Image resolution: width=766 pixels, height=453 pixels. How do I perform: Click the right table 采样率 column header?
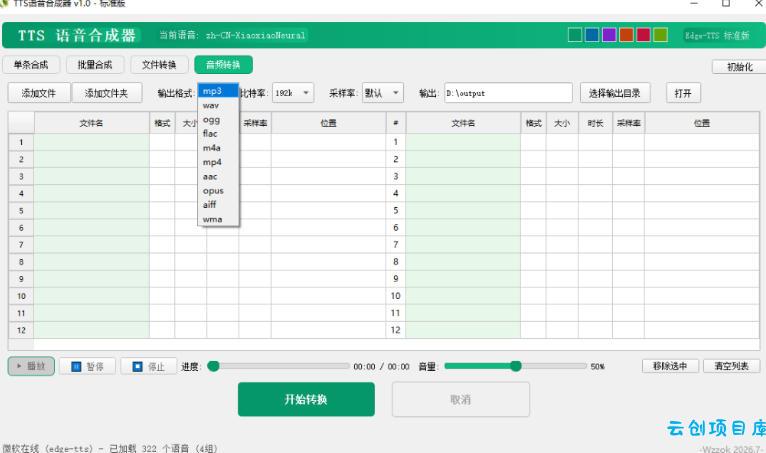pos(628,123)
